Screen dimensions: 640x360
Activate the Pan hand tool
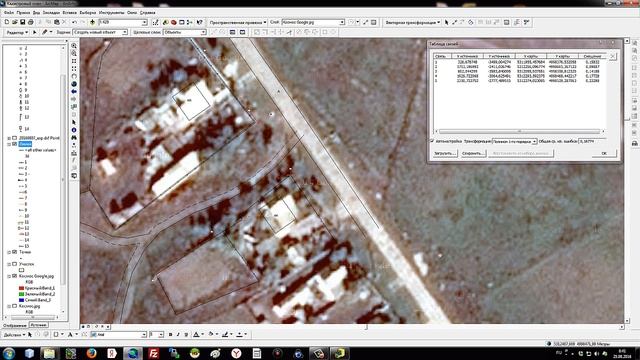tap(74, 76)
